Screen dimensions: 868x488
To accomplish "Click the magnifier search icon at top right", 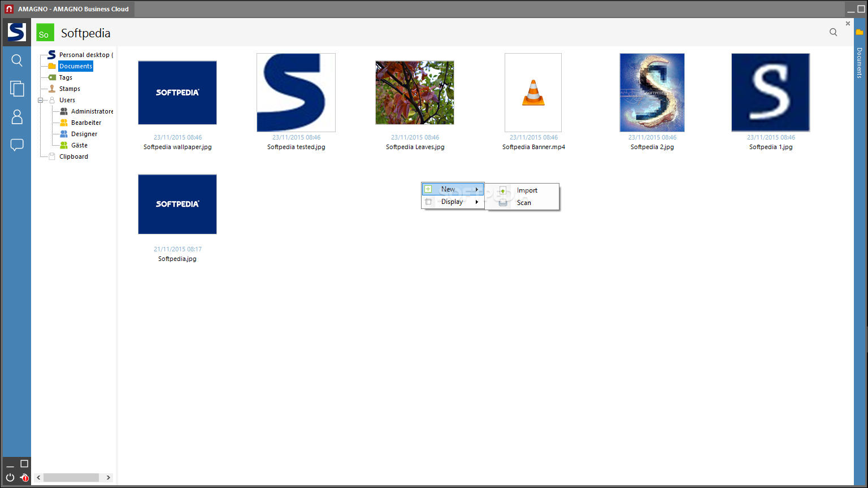I will click(833, 32).
